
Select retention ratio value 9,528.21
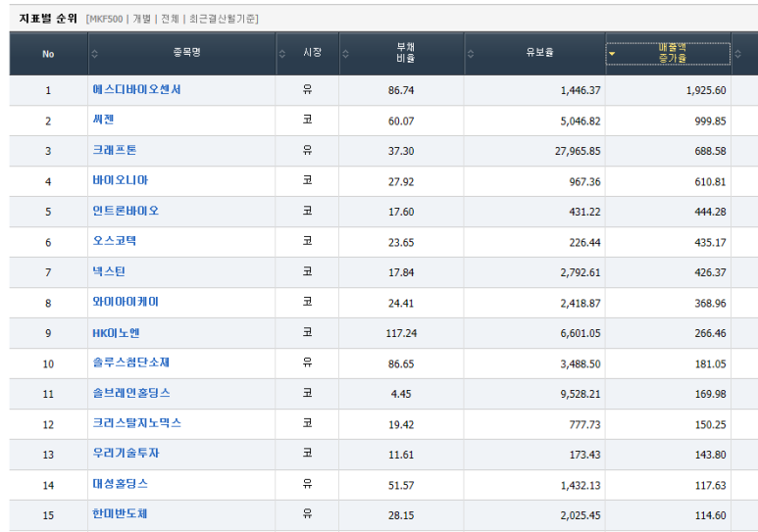(x=581, y=394)
